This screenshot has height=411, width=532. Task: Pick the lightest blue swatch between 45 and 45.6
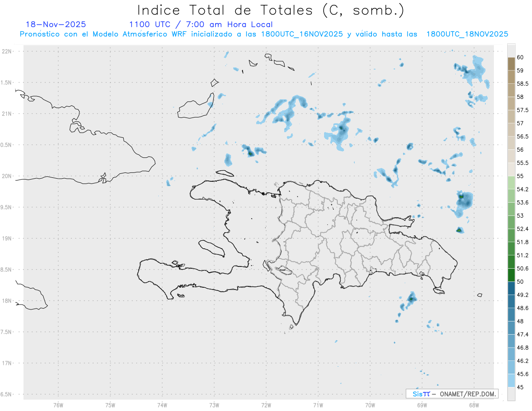click(x=511, y=380)
